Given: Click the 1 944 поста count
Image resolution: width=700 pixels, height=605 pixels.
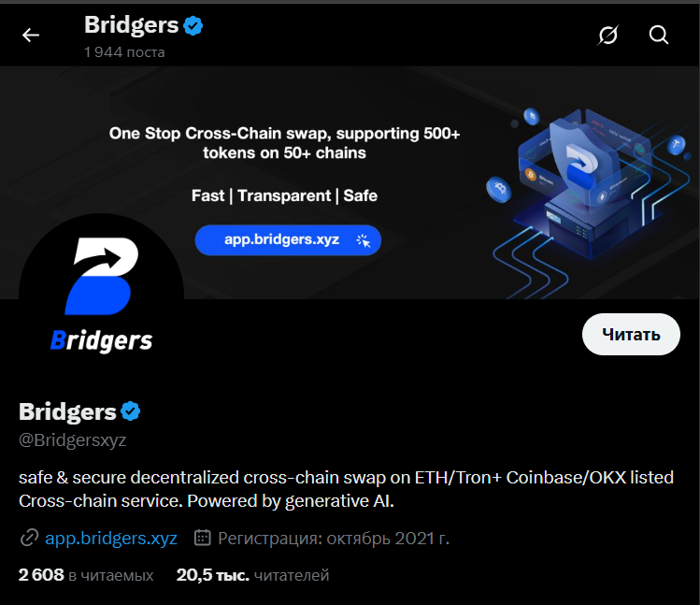Looking at the screenshot, I should coord(124,52).
